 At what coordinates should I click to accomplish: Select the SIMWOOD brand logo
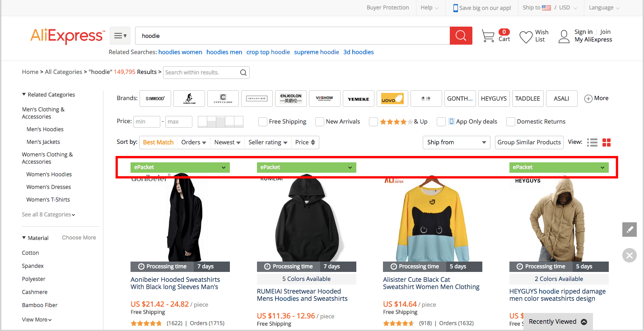[155, 98]
